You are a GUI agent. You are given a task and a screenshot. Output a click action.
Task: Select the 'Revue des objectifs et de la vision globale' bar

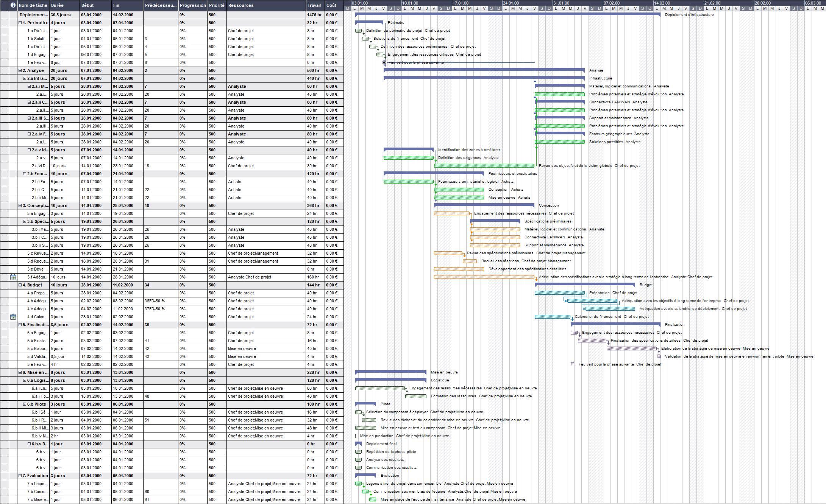pyautogui.click(x=484, y=166)
